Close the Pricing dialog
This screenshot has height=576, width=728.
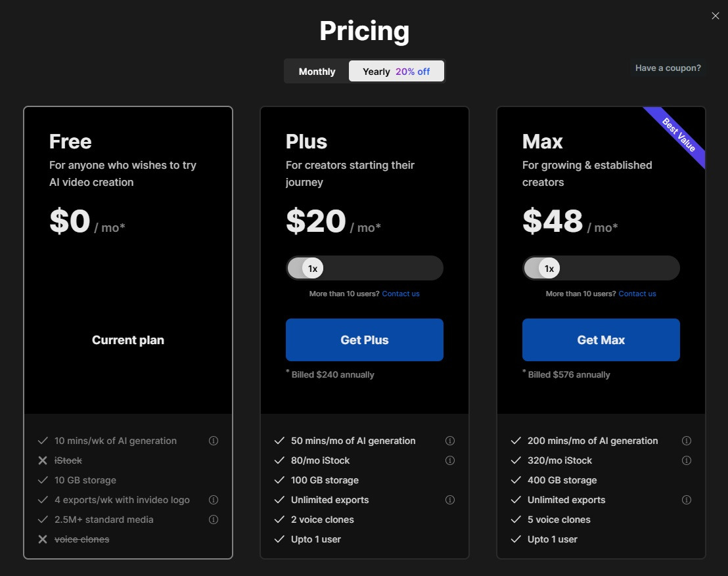click(716, 16)
